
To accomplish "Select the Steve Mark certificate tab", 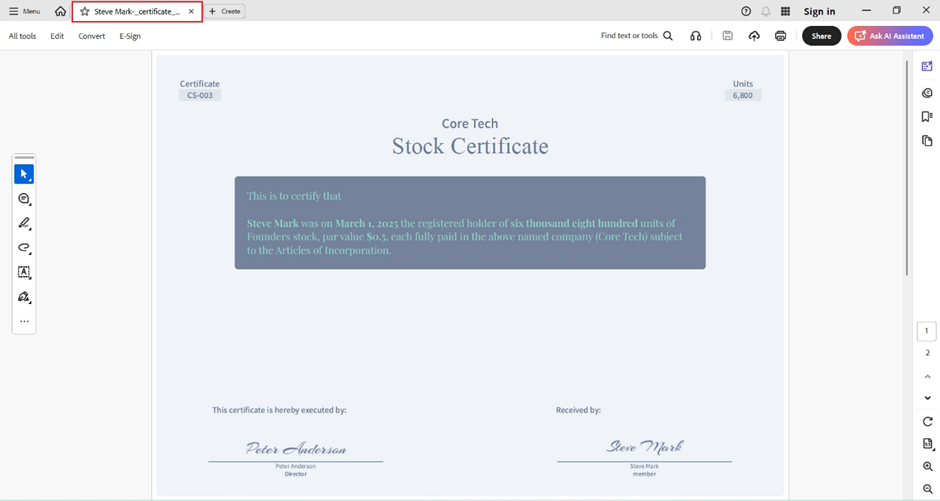I will click(x=137, y=11).
